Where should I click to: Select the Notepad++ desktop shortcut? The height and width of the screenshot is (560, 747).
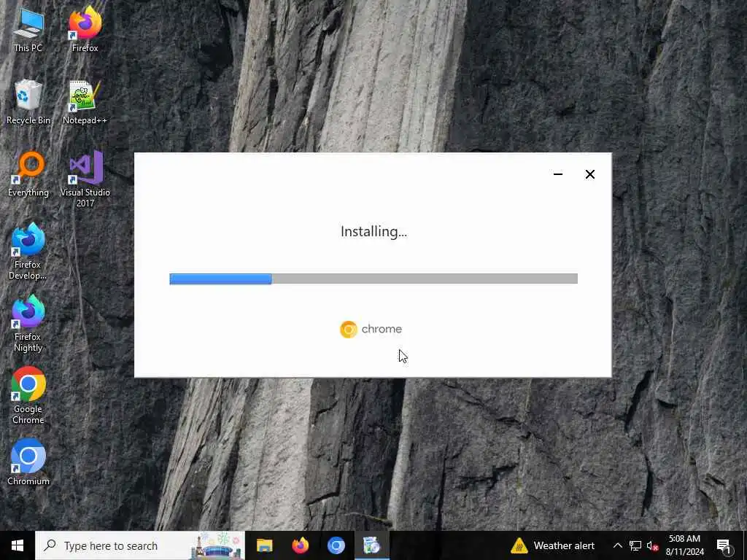85,102
